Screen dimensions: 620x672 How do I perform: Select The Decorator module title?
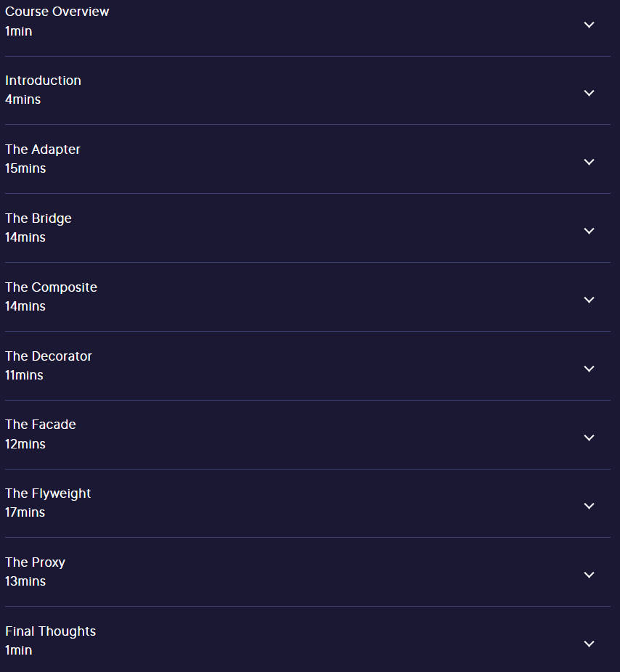point(49,356)
